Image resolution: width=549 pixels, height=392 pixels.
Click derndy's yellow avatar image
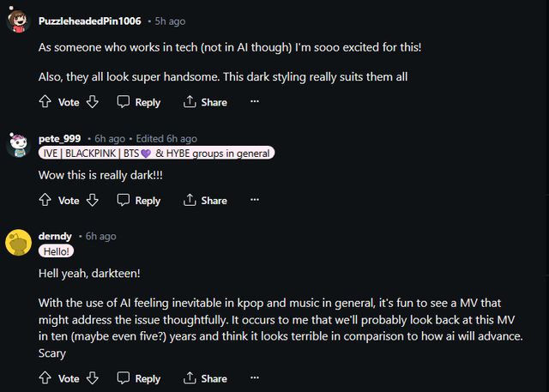[19, 243]
